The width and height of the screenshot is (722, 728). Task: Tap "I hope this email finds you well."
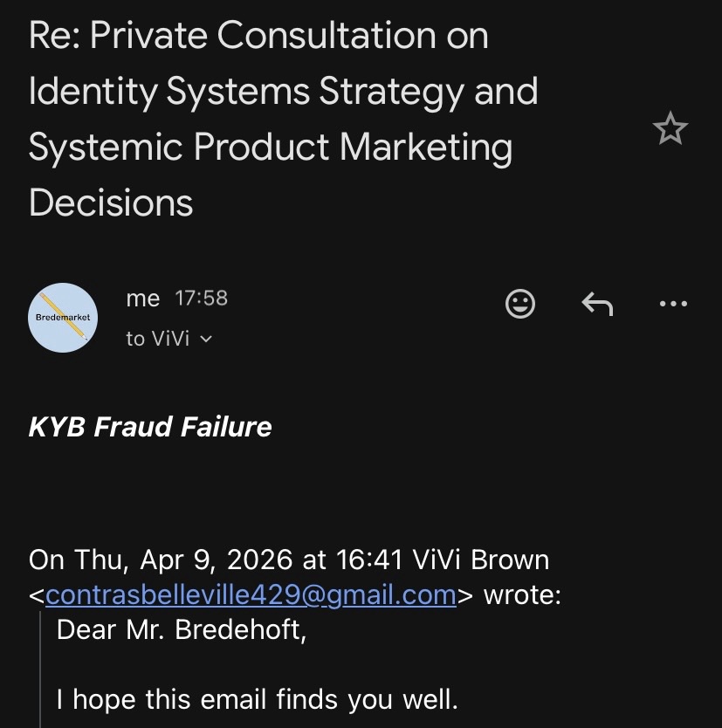point(257,699)
